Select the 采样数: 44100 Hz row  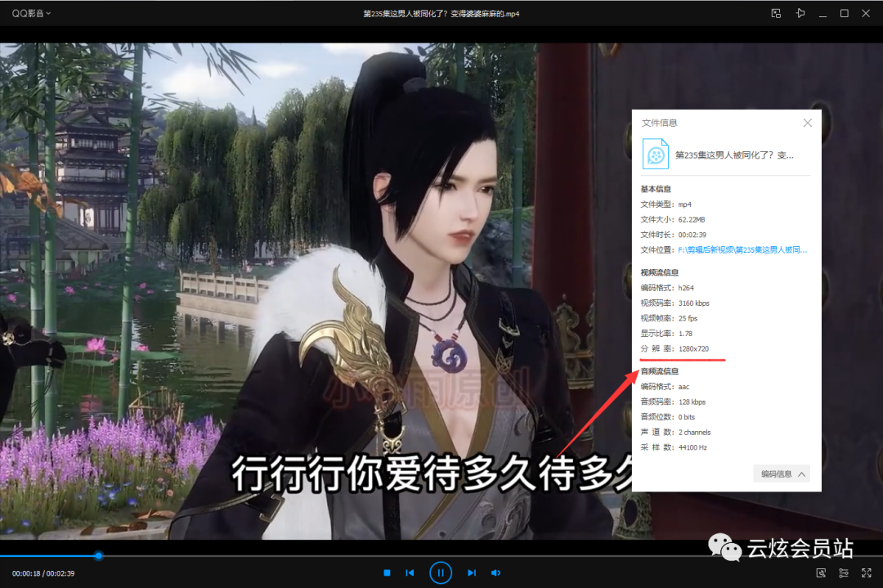point(674,448)
